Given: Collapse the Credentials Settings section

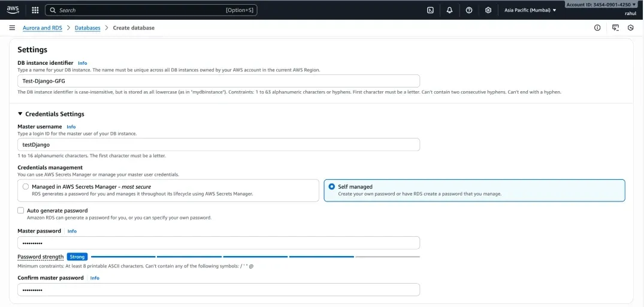Looking at the screenshot, I should pyautogui.click(x=20, y=114).
